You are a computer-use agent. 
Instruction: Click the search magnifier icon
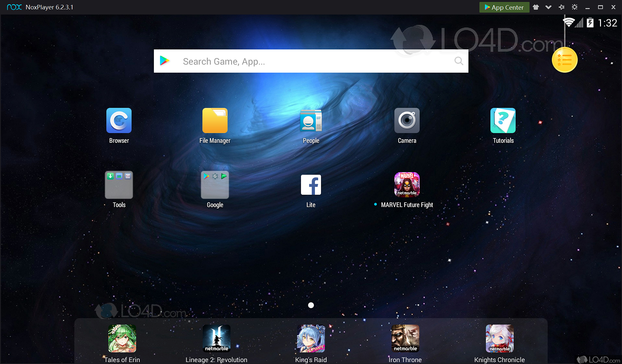pos(459,61)
